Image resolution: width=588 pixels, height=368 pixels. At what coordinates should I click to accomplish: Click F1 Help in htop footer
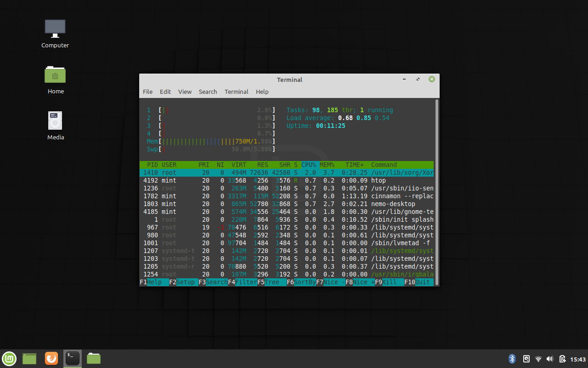pyautogui.click(x=154, y=282)
